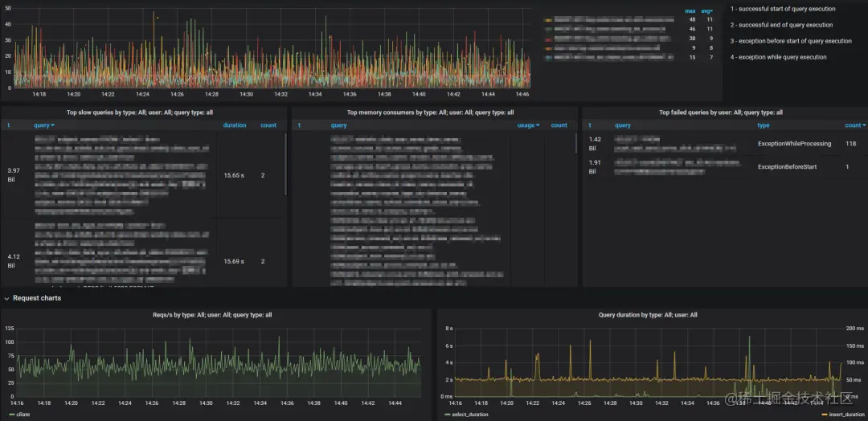This screenshot has height=421, width=868.
Task: Click the orange legend swatch with avg 8
Action: 549,49
